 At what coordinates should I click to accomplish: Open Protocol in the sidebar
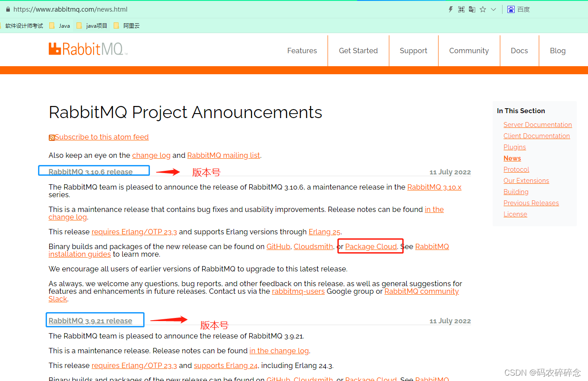516,169
